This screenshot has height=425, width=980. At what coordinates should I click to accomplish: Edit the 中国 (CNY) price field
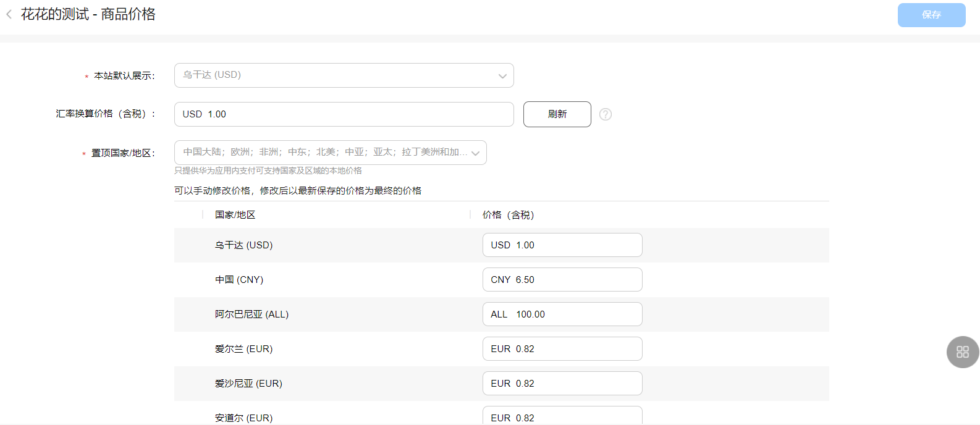click(562, 280)
